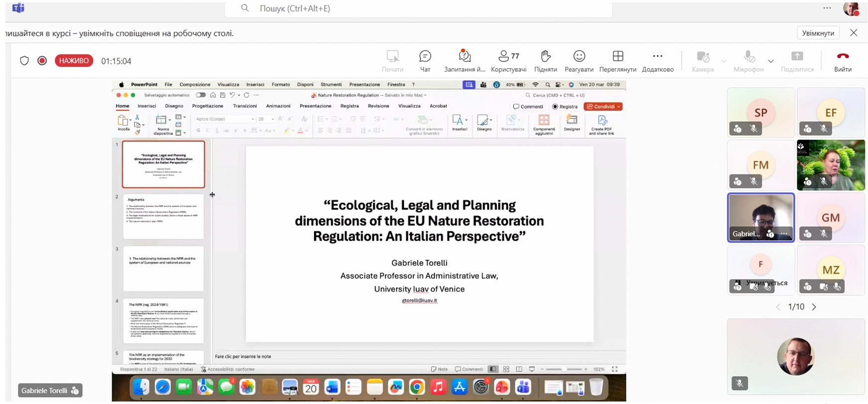Screen dimensions: 868x404
Task: Open the Запитання й відповіді panel
Action: [464, 61]
